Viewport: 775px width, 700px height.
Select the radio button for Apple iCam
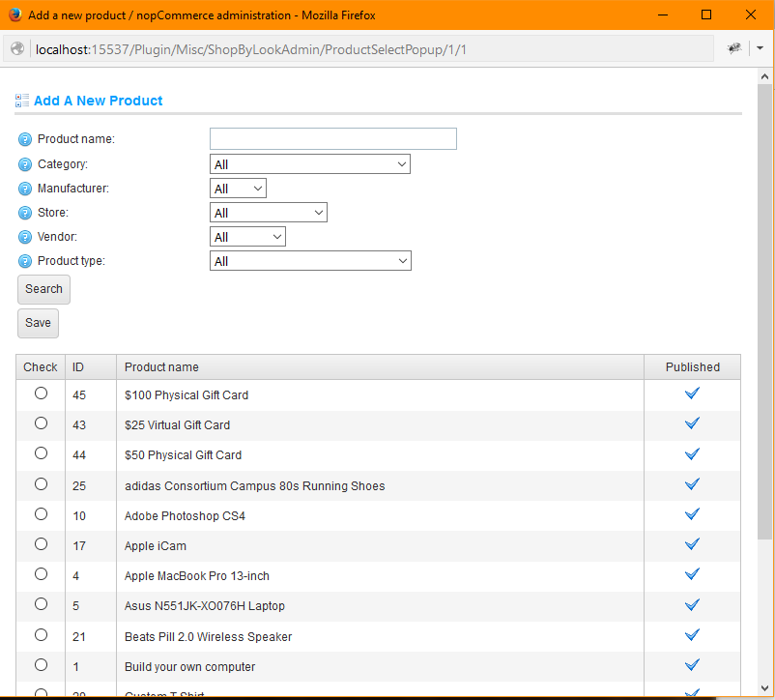pos(40,543)
